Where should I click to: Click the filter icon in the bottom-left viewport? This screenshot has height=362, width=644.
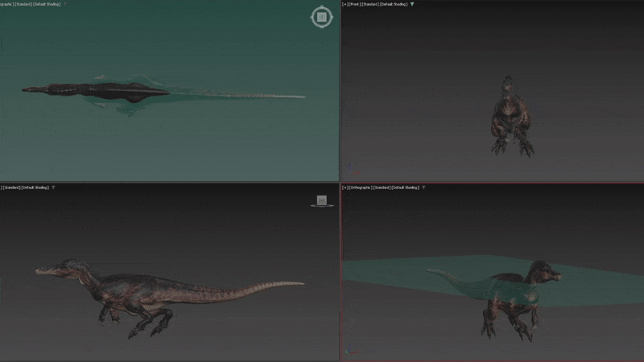(x=54, y=187)
